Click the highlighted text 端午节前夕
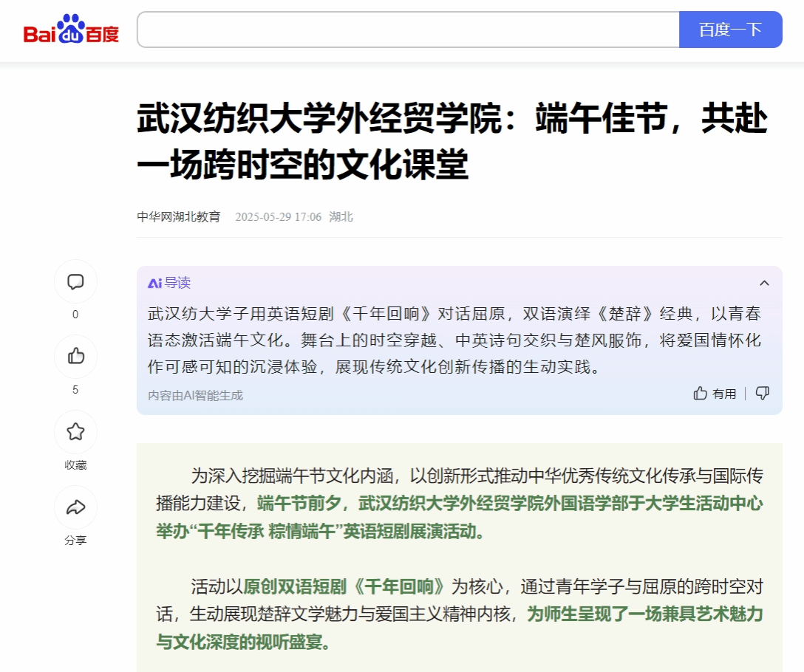 [299, 504]
